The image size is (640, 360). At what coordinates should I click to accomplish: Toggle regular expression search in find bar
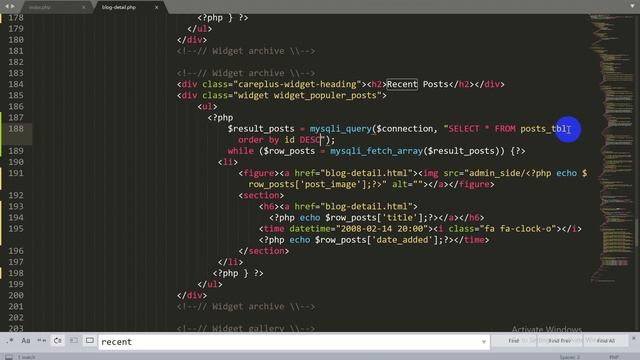(x=9, y=340)
